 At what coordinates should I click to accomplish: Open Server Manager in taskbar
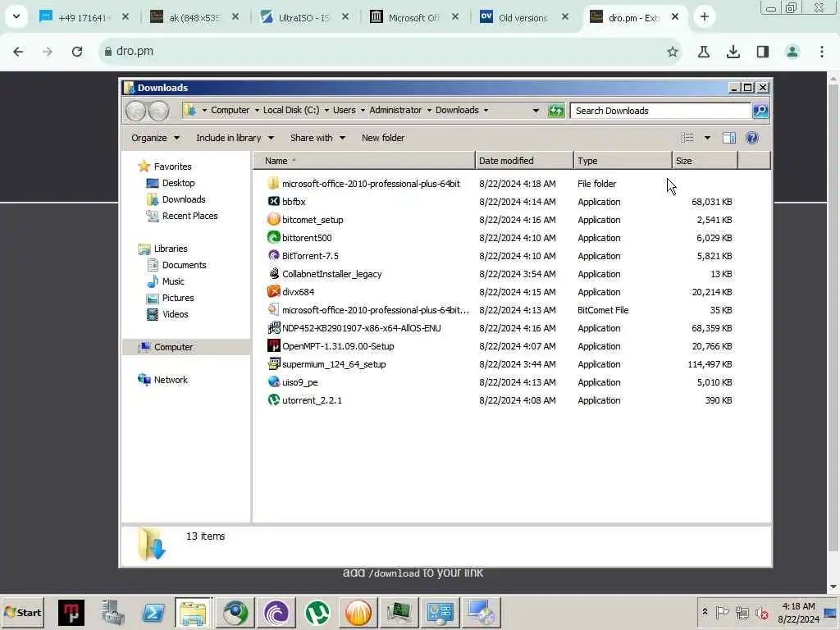coord(113,612)
